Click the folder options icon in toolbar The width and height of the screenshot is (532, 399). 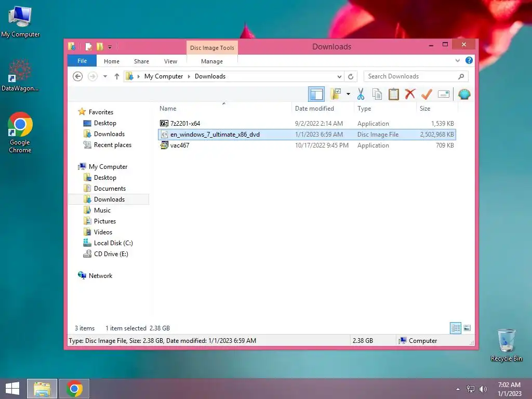pyautogui.click(x=335, y=95)
